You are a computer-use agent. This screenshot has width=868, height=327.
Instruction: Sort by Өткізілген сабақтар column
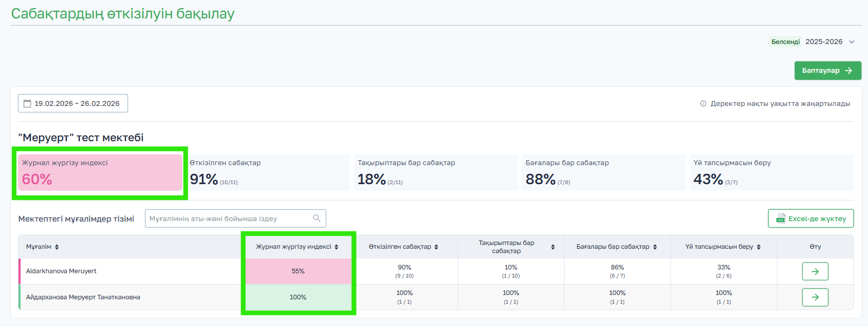436,247
